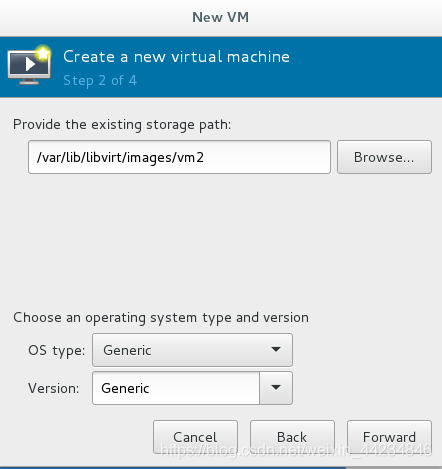
Task: Click the Version text entry showing Generic
Action: (x=176, y=388)
